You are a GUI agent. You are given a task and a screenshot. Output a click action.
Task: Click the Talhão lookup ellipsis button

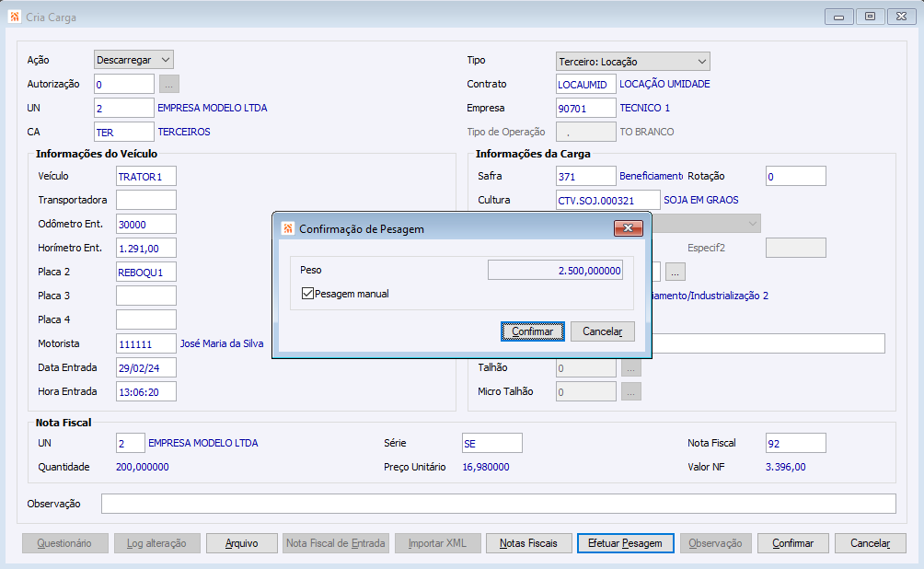[x=631, y=368]
